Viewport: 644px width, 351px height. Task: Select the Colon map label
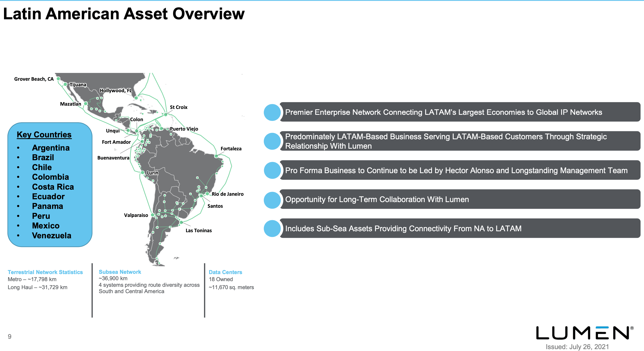click(136, 119)
